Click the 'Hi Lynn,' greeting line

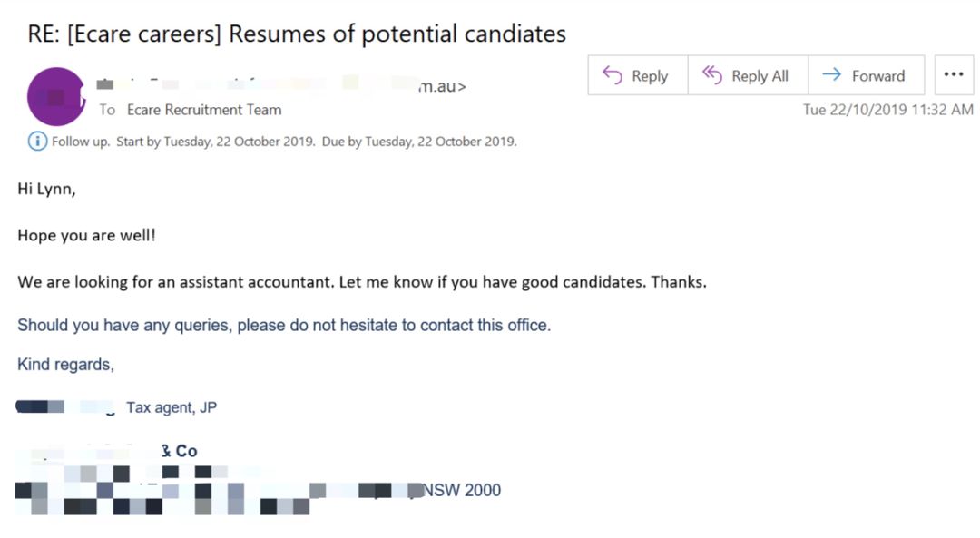coord(47,189)
